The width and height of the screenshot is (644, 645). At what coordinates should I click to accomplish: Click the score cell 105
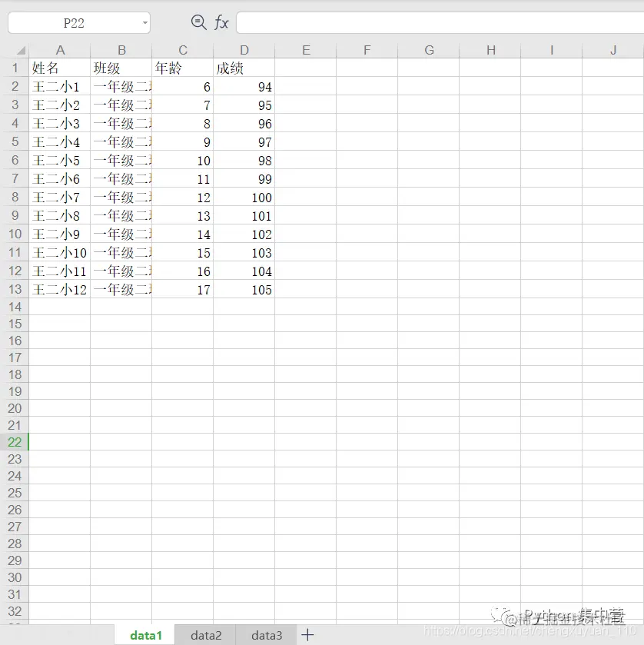tap(244, 290)
